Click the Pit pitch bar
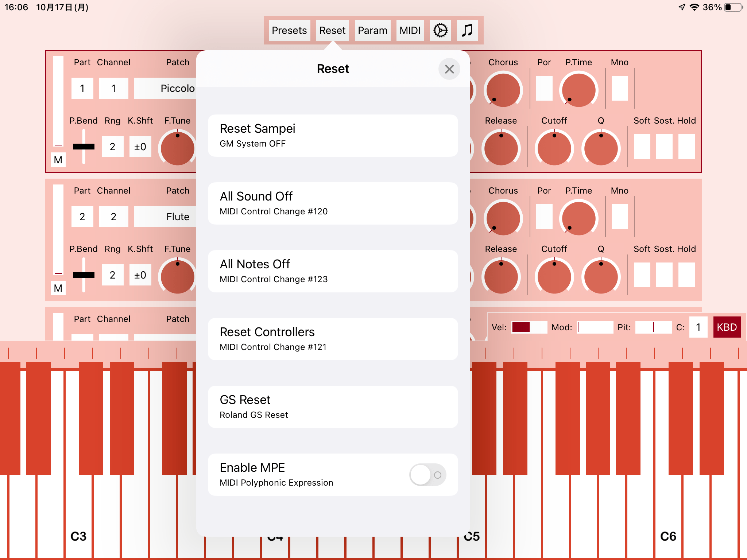This screenshot has height=560, width=747. (653, 327)
